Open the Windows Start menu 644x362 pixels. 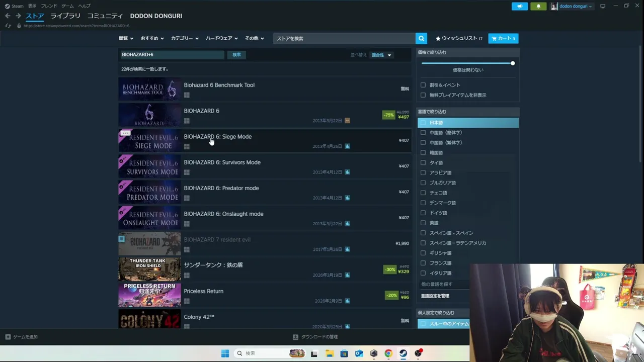[x=225, y=353]
